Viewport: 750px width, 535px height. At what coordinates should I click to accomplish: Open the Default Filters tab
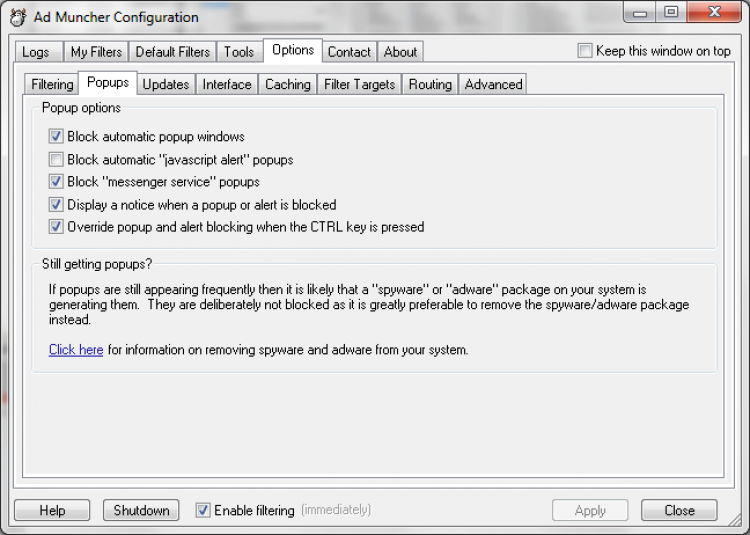click(x=173, y=52)
